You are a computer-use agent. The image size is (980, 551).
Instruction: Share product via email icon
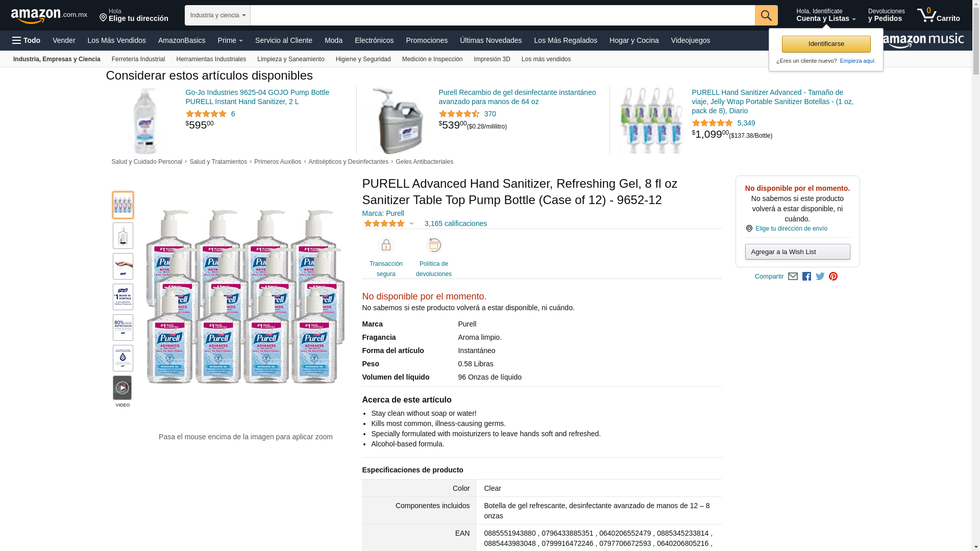[793, 277]
